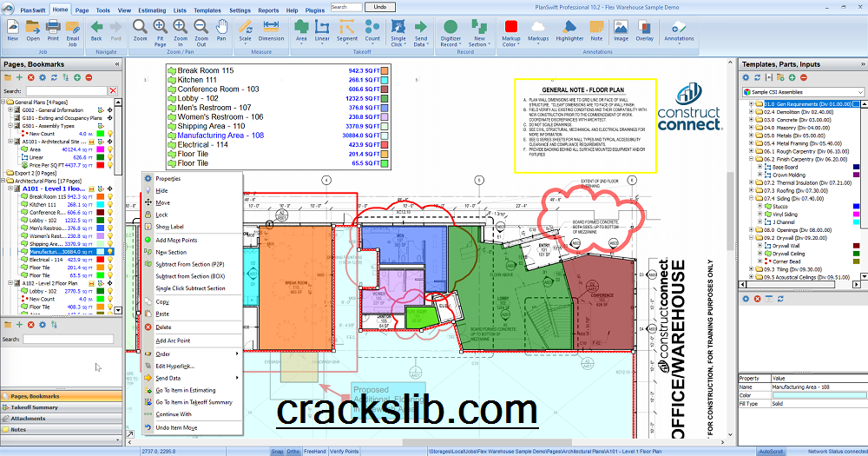The image size is (868, 456).
Task: Choose Properties from context menu
Action: pyautogui.click(x=193, y=178)
